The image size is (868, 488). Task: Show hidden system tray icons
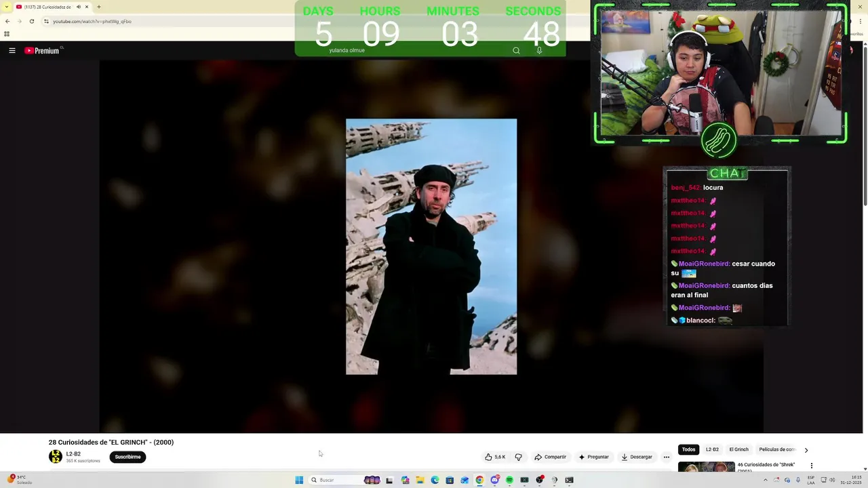coord(766,480)
